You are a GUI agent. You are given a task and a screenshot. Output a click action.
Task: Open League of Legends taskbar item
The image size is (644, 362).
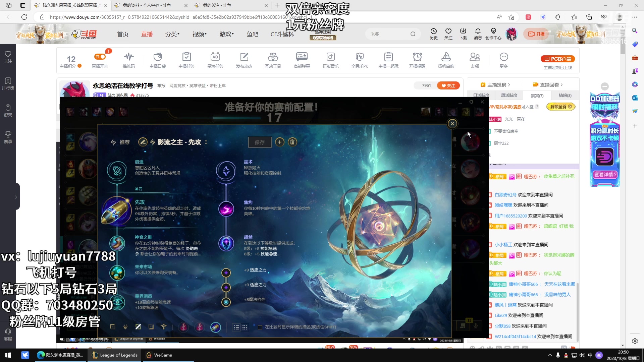pyautogui.click(x=115, y=355)
